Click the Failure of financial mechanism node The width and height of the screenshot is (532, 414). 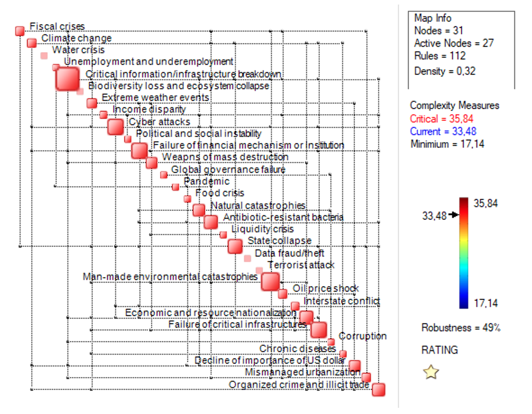[x=140, y=151]
